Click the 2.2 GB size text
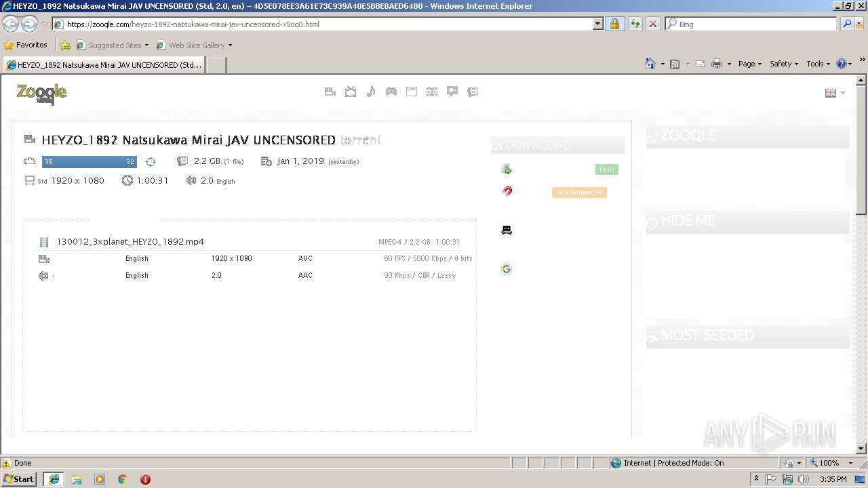 pos(207,161)
